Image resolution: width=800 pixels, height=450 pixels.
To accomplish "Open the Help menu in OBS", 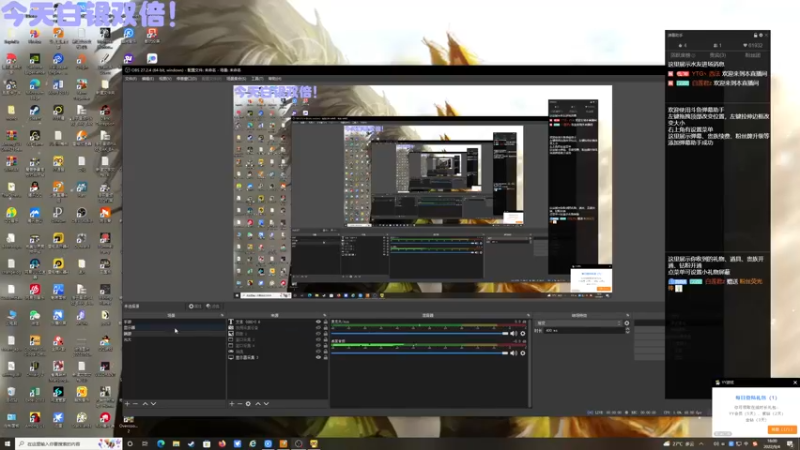I will click(274, 79).
